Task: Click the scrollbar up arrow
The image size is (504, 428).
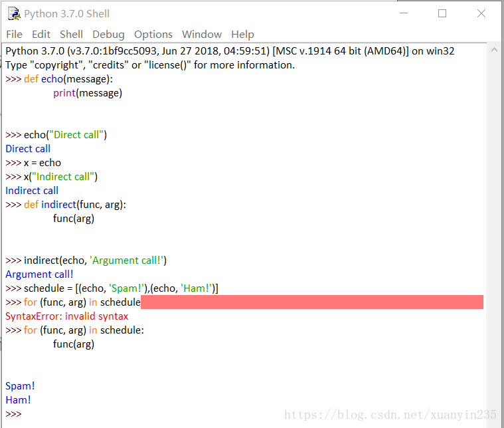Action: [x=494, y=50]
